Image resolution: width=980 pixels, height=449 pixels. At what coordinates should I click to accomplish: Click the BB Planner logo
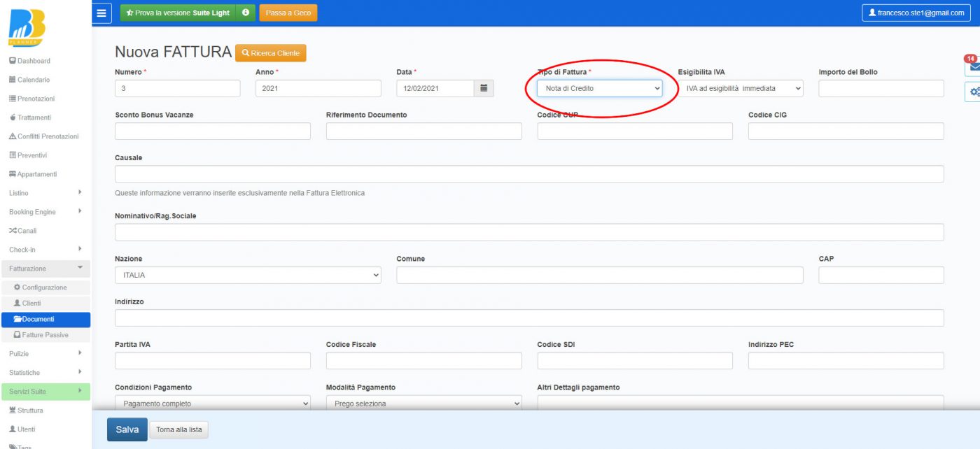27,28
